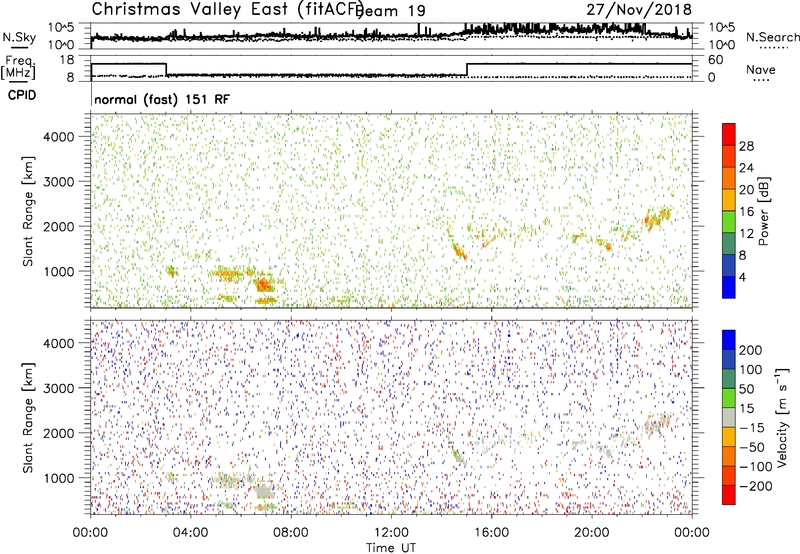800x554 pixels.
Task: Click 'Slant Range [km]' on the power panel
Action: coord(28,211)
